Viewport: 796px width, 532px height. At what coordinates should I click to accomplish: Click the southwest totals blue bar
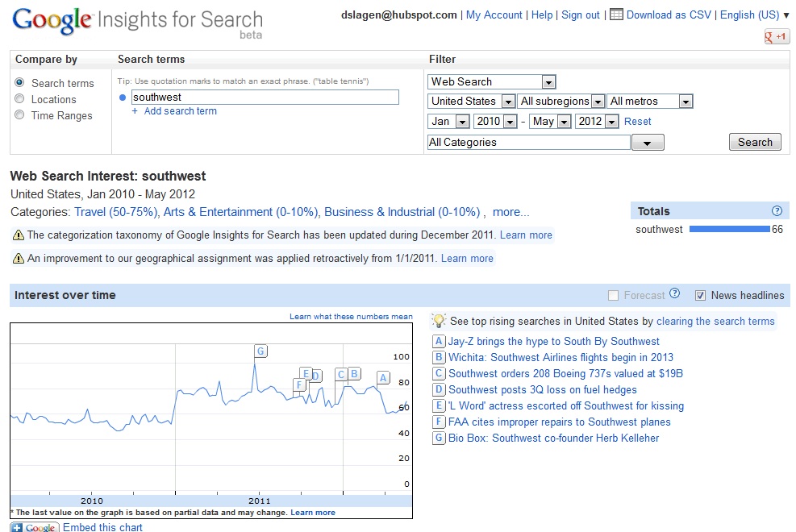(730, 229)
